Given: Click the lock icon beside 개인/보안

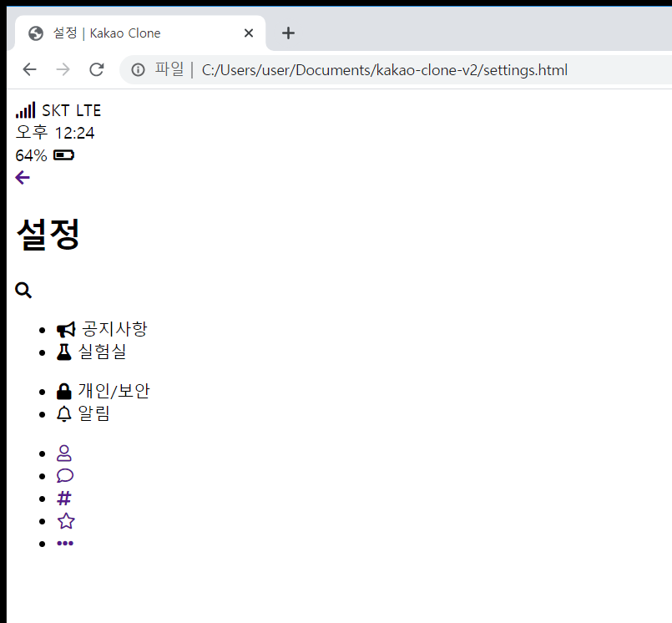Looking at the screenshot, I should coord(63,392).
